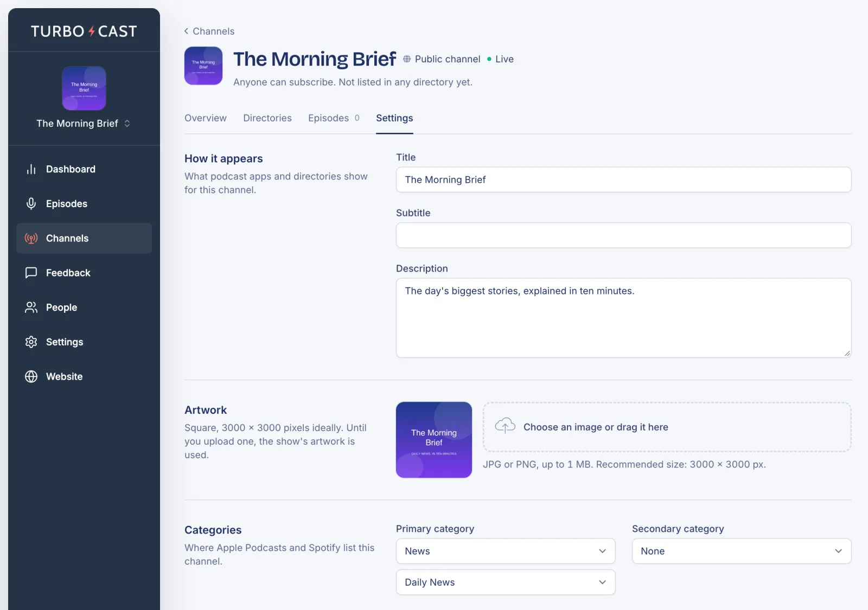Click the Episodes microphone icon
The image size is (868, 610).
pyautogui.click(x=31, y=204)
